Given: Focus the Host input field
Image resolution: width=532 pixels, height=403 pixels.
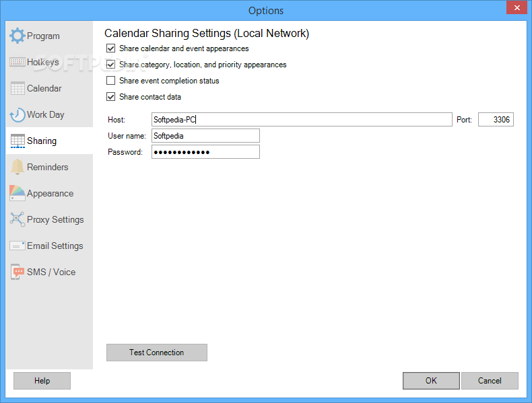Looking at the screenshot, I should (302, 120).
